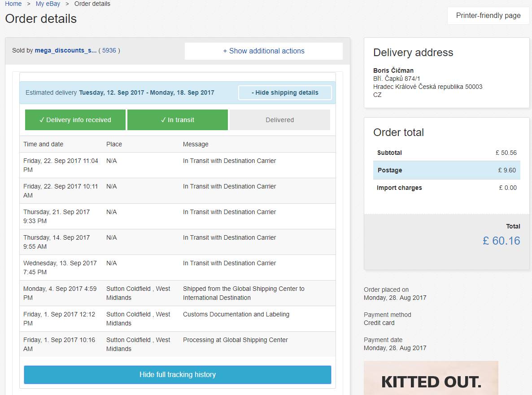Screen dimensions: 532x395
Task: Click the Customs Documentation and Labeling entry
Action: [x=236, y=315]
